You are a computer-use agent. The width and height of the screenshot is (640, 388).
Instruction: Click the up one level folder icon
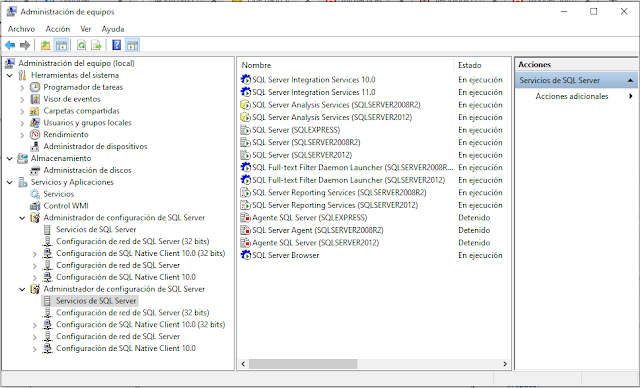(45, 45)
